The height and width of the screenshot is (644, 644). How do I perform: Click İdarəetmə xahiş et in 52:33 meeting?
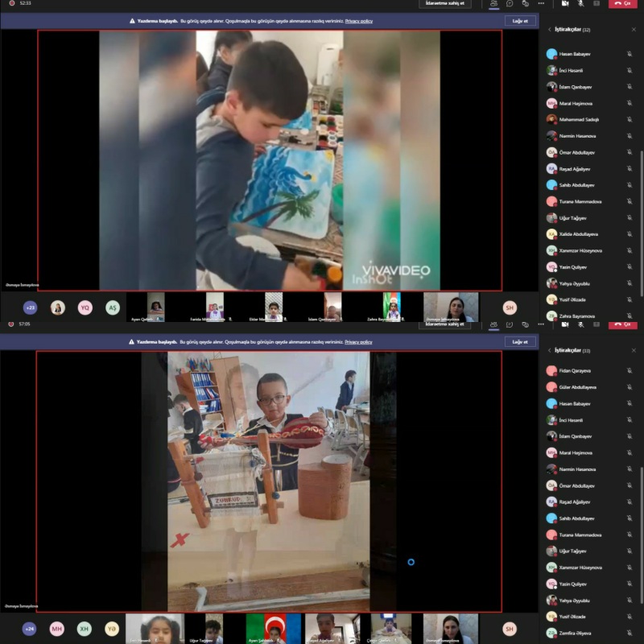[445, 3]
